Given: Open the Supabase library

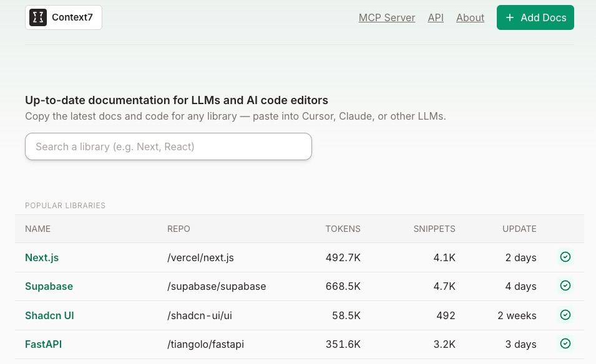Looking at the screenshot, I should (49, 286).
